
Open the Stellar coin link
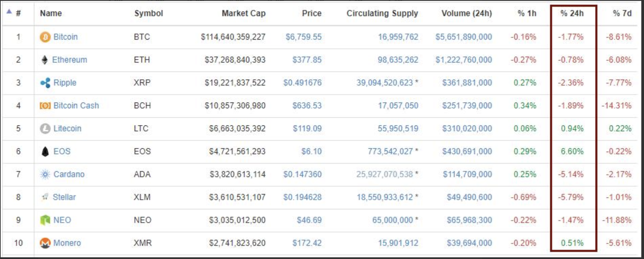[x=64, y=197]
